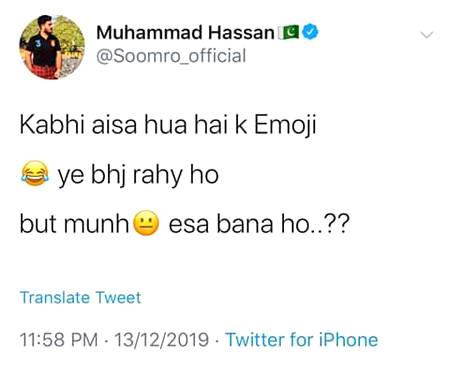The width and height of the screenshot is (450, 367).
Task: Expand the tweet options chevron
Action: click(427, 34)
